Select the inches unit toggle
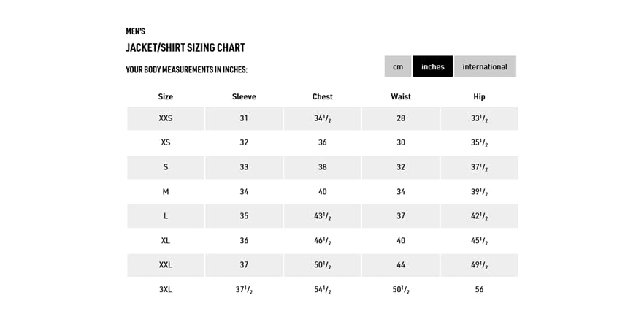Image resolution: width=644 pixels, height=322 pixels. (x=433, y=66)
